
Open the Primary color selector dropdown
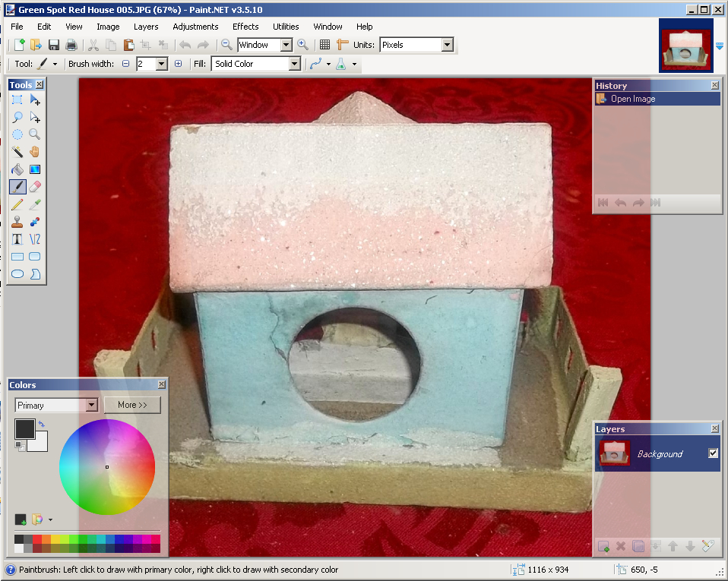[x=55, y=405]
